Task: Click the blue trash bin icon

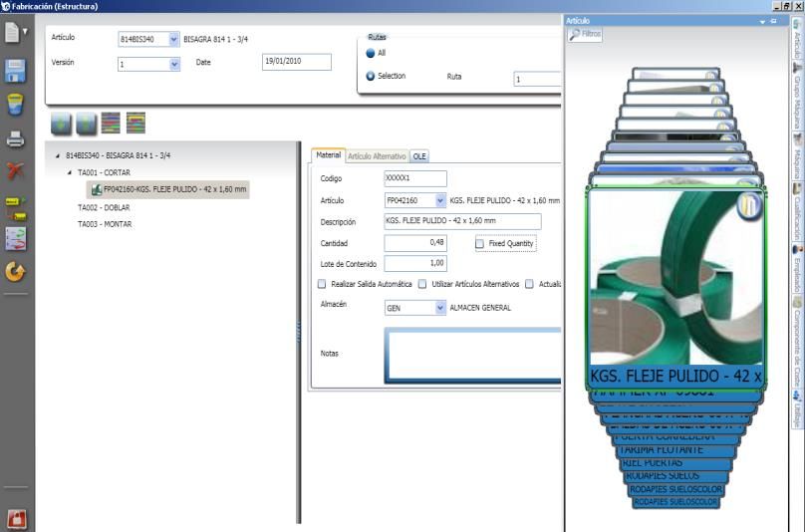Action: pos(16,104)
